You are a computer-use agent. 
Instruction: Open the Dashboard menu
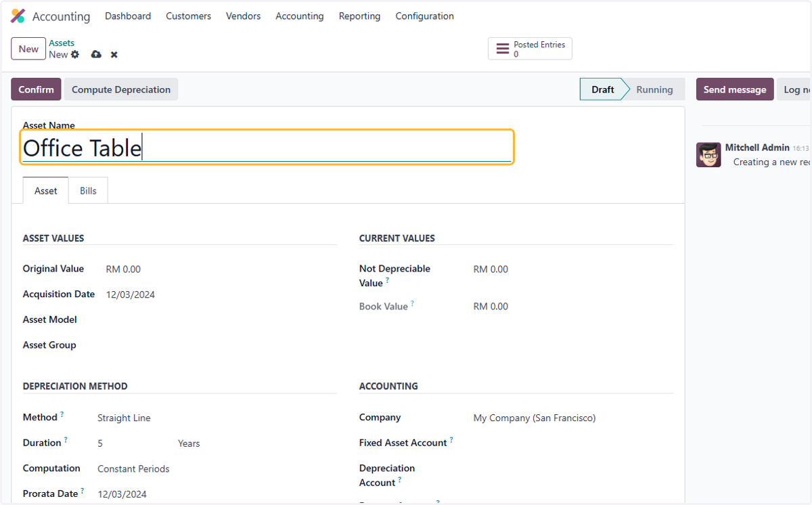(128, 16)
